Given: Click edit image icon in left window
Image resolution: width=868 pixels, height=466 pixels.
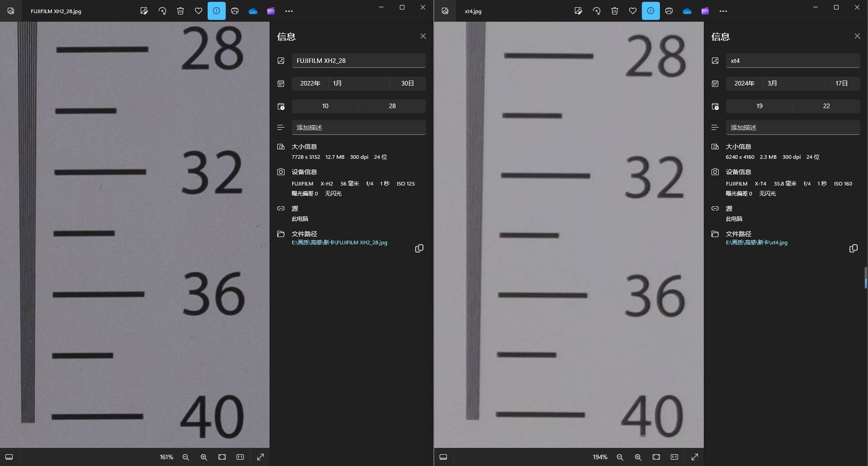Looking at the screenshot, I should pos(144,11).
